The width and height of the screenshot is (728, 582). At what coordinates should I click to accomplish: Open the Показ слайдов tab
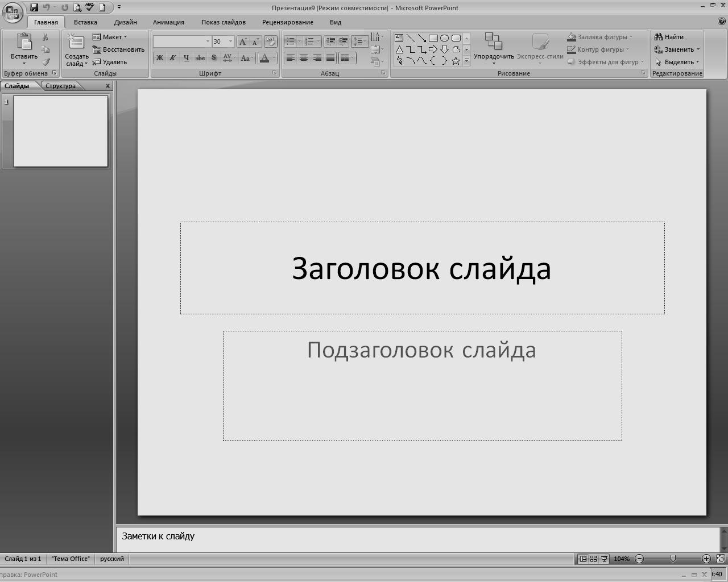tap(224, 22)
